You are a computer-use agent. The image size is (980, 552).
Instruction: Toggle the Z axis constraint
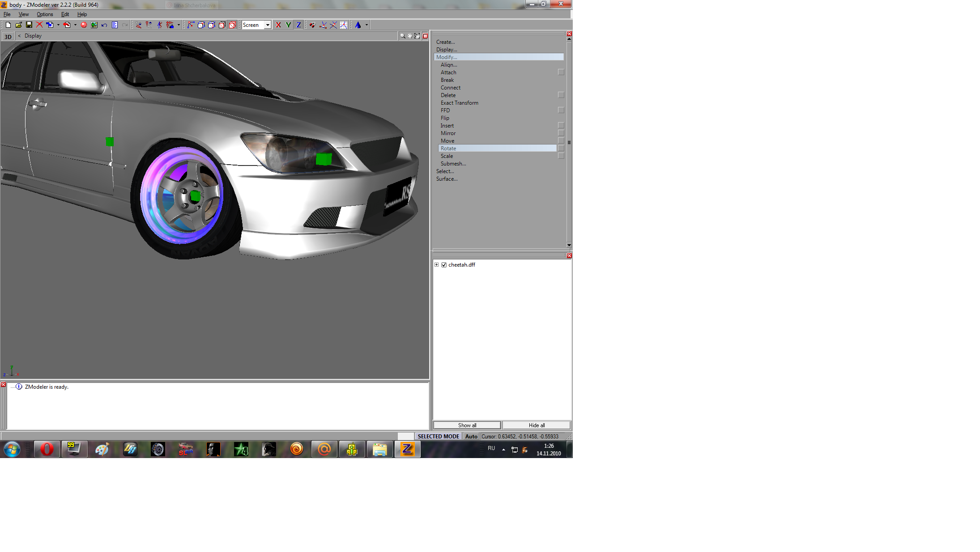(298, 25)
